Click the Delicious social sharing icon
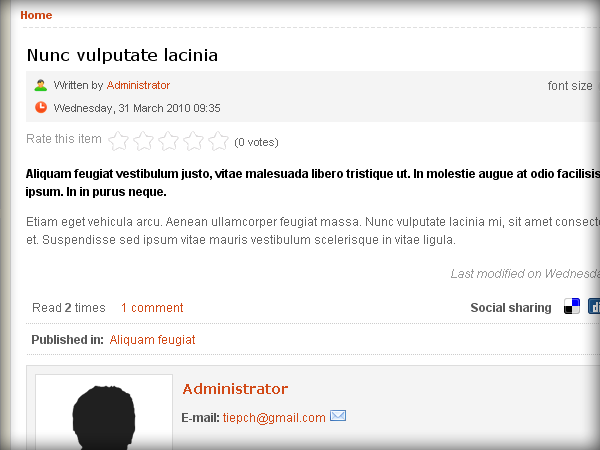Image resolution: width=600 pixels, height=450 pixels. [572, 307]
